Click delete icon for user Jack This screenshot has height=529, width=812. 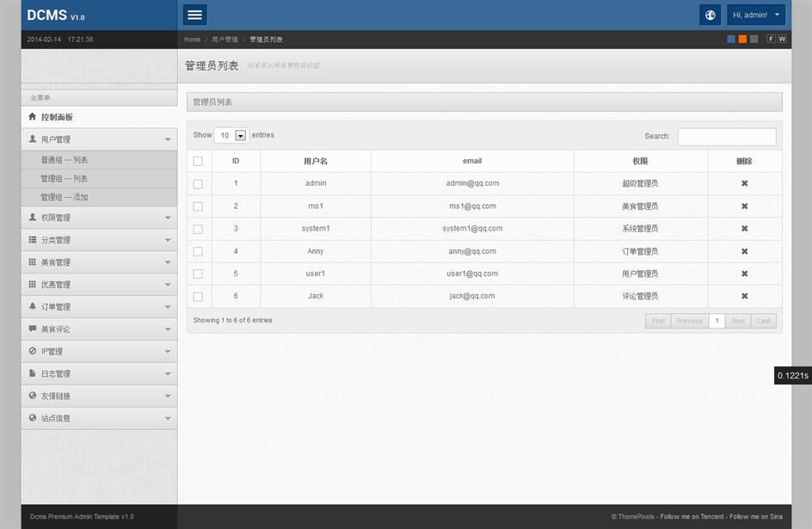click(744, 296)
